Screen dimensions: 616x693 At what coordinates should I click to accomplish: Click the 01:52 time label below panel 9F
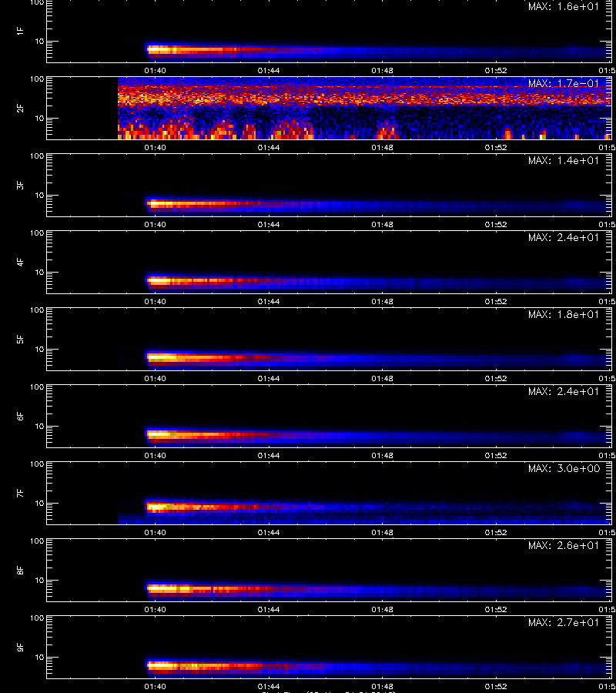click(x=496, y=686)
